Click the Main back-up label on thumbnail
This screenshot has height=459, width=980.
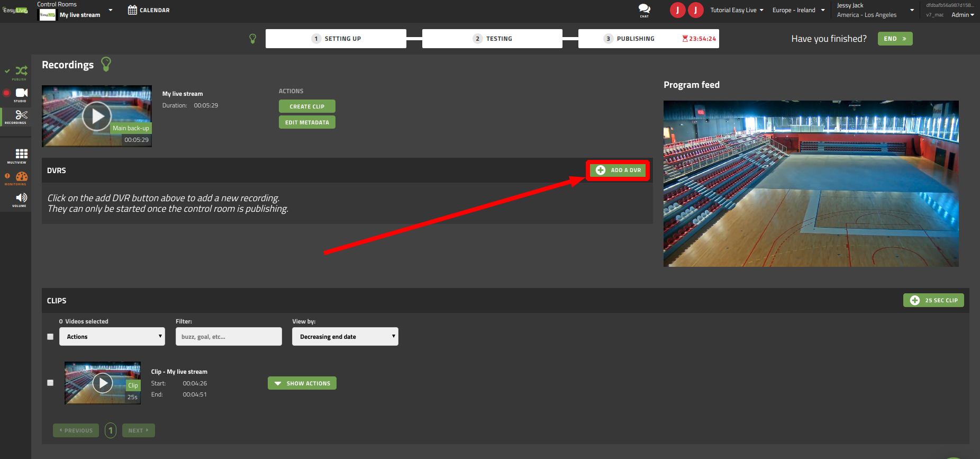[x=131, y=128]
